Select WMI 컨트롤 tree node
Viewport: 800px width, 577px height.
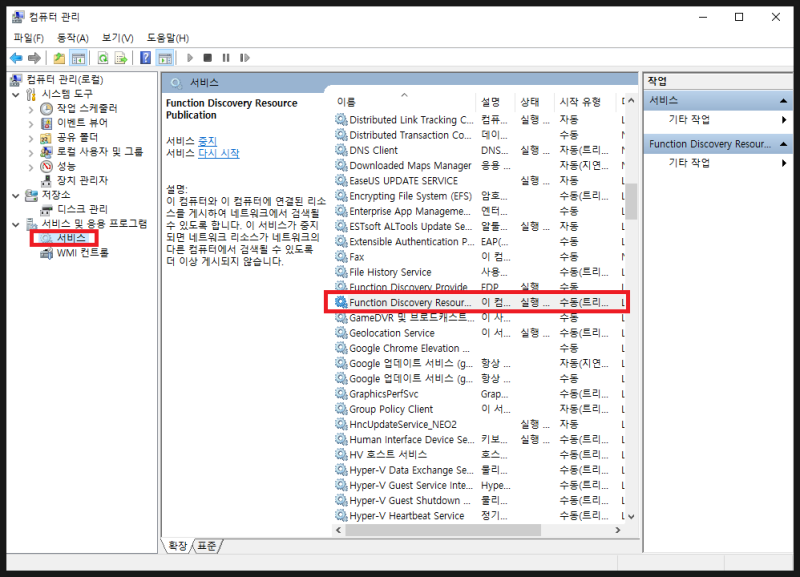(x=82, y=253)
